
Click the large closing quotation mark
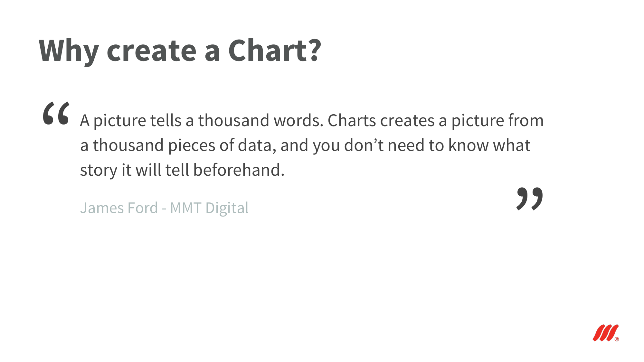[530, 199]
